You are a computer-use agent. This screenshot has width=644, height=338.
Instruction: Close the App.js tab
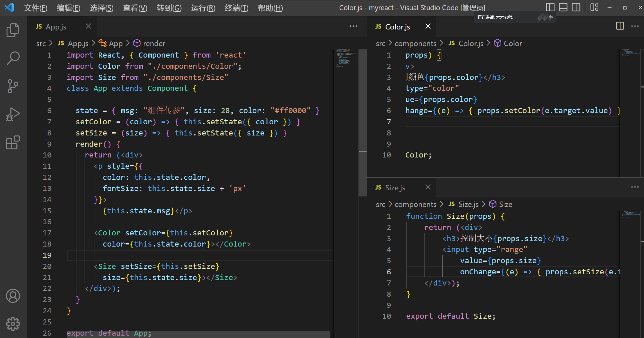(89, 26)
